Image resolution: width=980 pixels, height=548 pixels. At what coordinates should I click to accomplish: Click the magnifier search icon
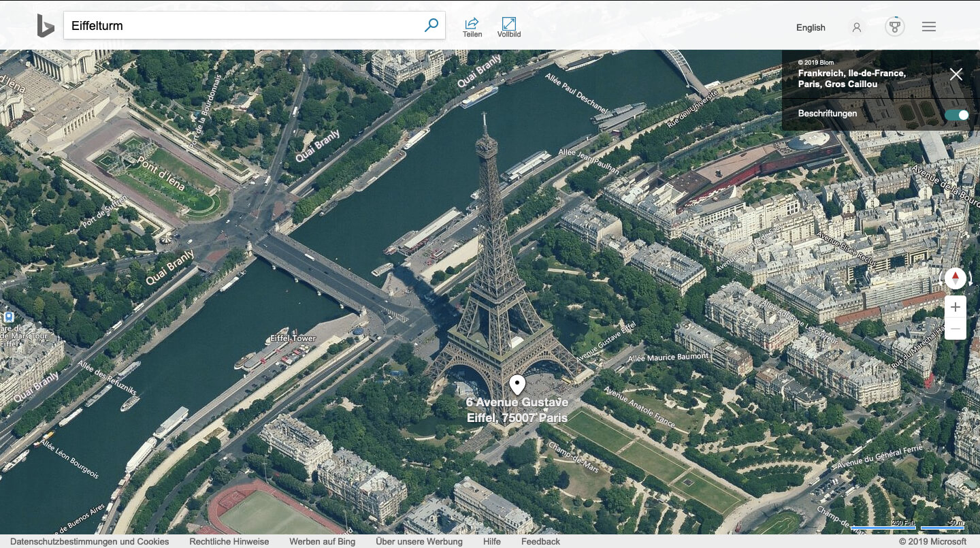point(431,25)
